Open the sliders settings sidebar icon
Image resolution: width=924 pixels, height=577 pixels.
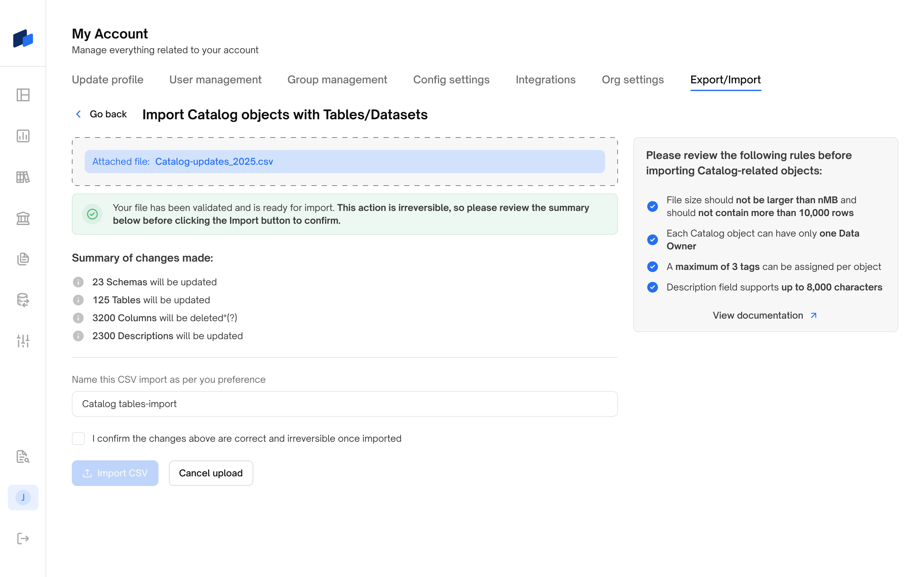(23, 341)
